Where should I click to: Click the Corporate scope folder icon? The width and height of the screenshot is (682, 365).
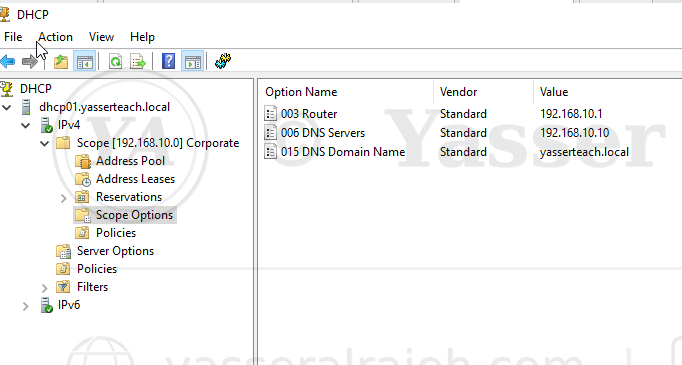point(63,143)
